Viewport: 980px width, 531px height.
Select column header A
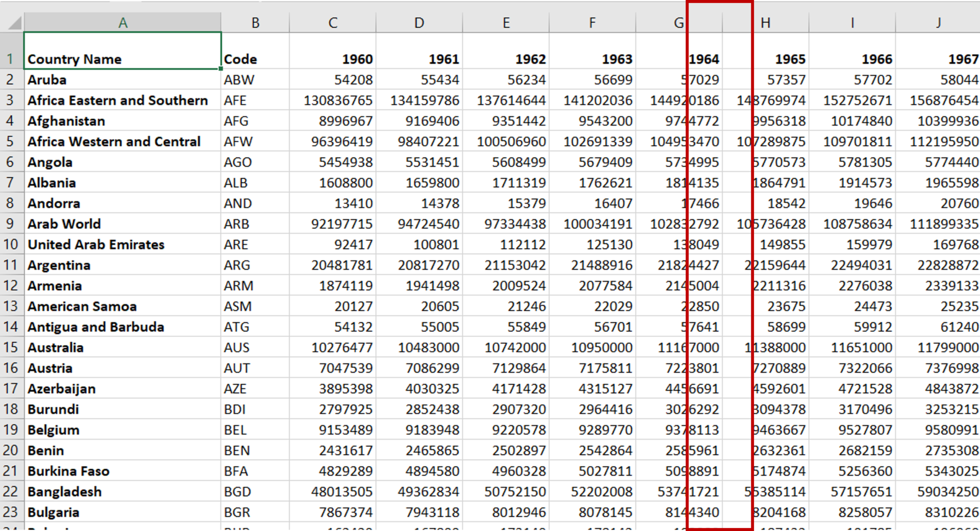[x=122, y=22]
